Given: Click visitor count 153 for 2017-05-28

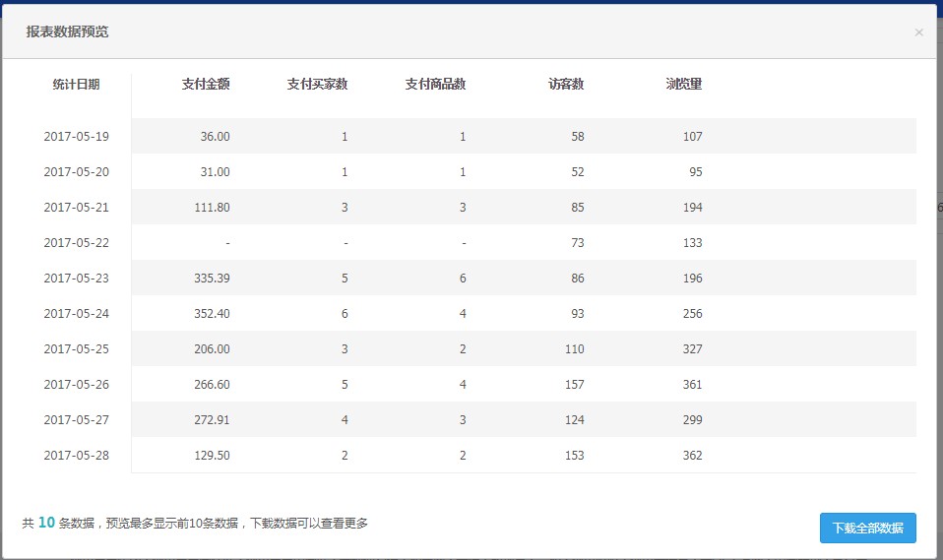Looking at the screenshot, I should tap(574, 456).
